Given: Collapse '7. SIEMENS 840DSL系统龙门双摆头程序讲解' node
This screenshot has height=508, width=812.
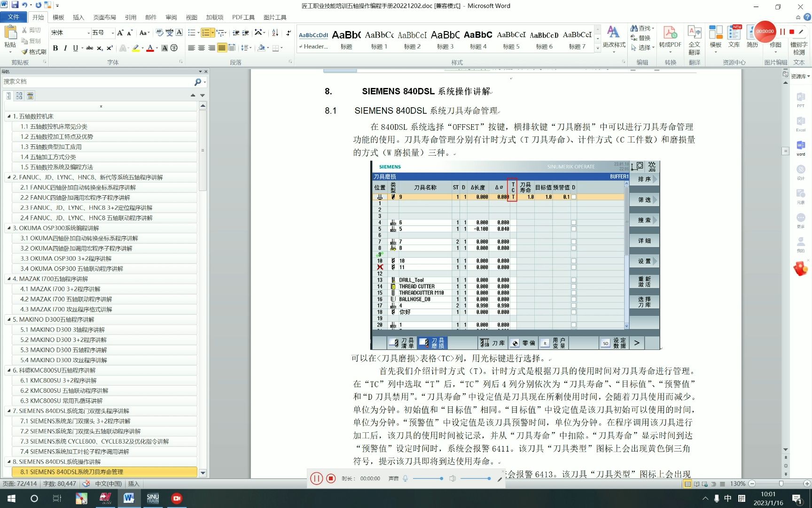Looking at the screenshot, I should [9, 411].
